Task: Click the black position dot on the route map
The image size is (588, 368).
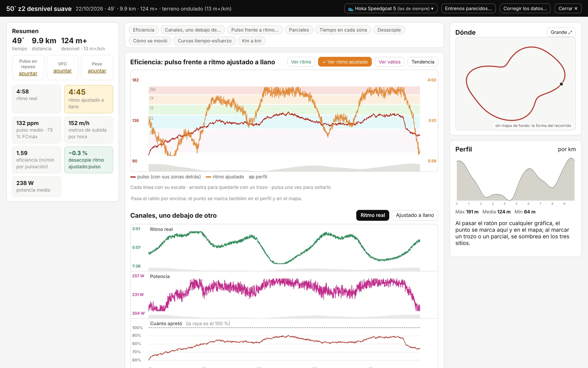Action: coord(561,84)
